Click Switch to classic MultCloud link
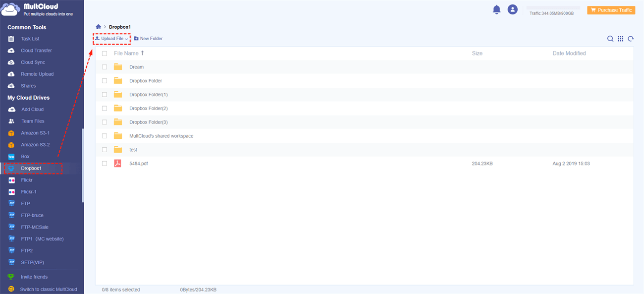Viewport: 644px width, 294px height. click(x=49, y=290)
